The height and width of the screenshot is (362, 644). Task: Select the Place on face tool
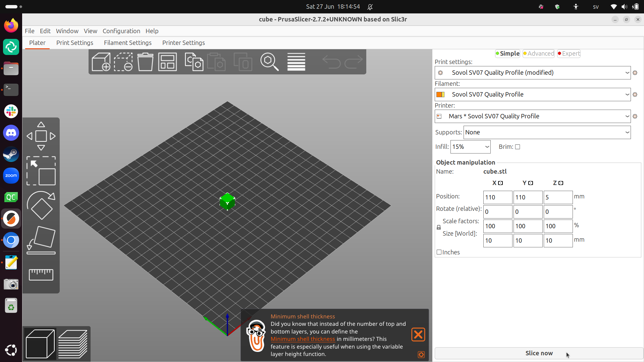click(x=41, y=240)
